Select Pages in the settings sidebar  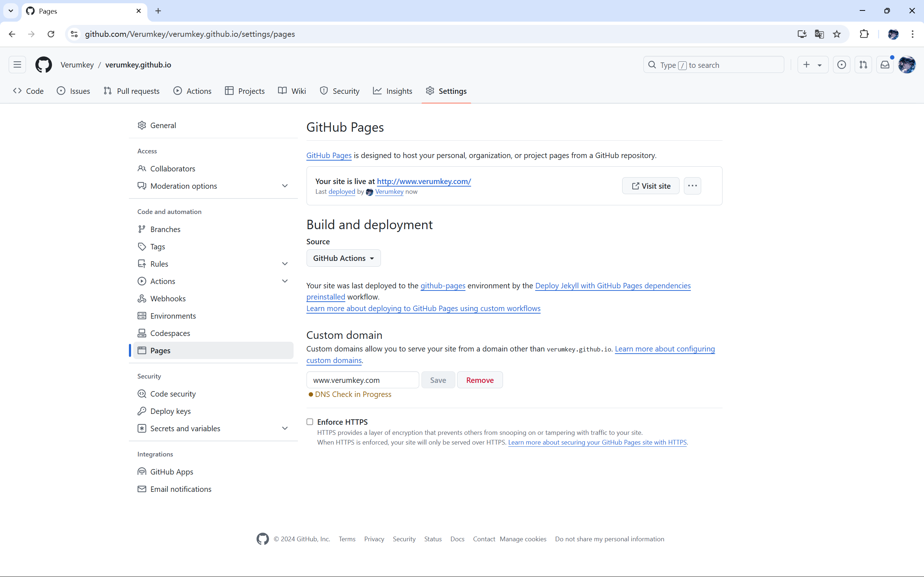coord(213,350)
